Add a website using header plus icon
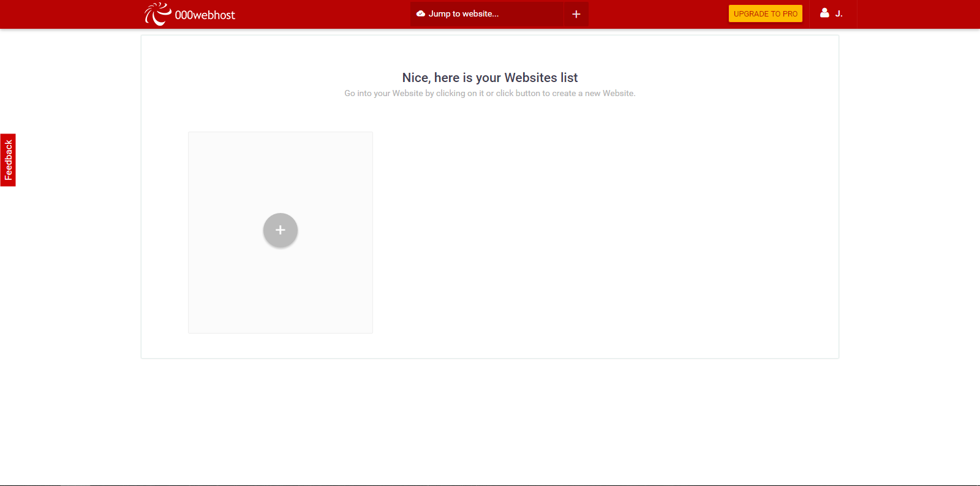 576,14
